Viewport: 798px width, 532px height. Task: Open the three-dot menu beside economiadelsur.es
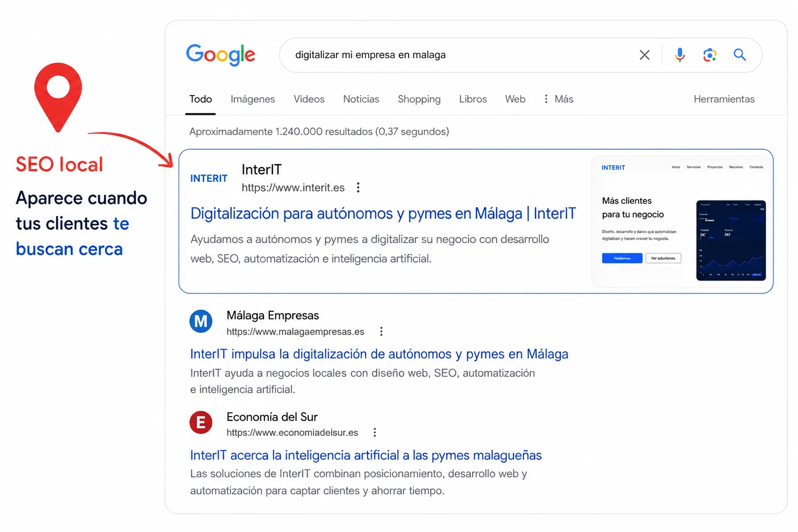pos(375,432)
